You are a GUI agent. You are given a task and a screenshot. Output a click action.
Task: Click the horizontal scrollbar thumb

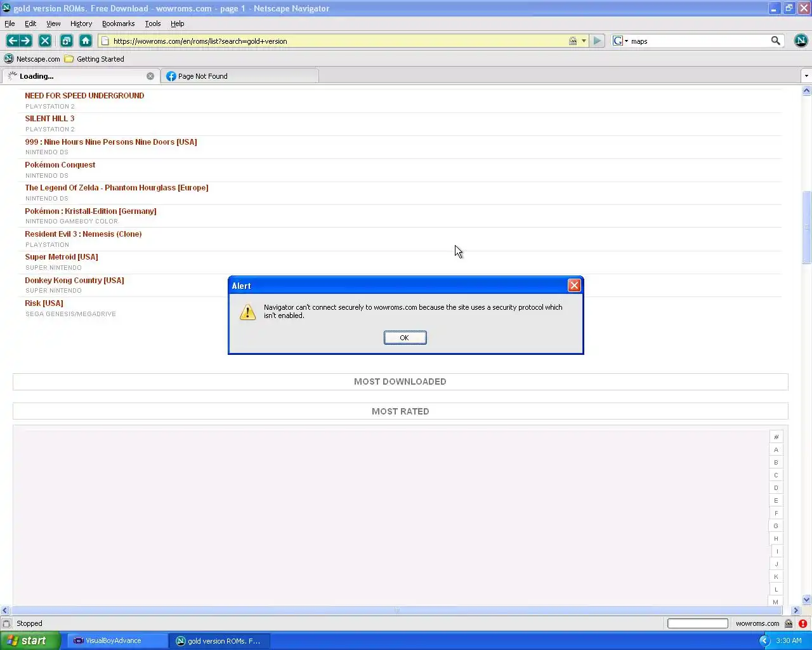coord(396,610)
